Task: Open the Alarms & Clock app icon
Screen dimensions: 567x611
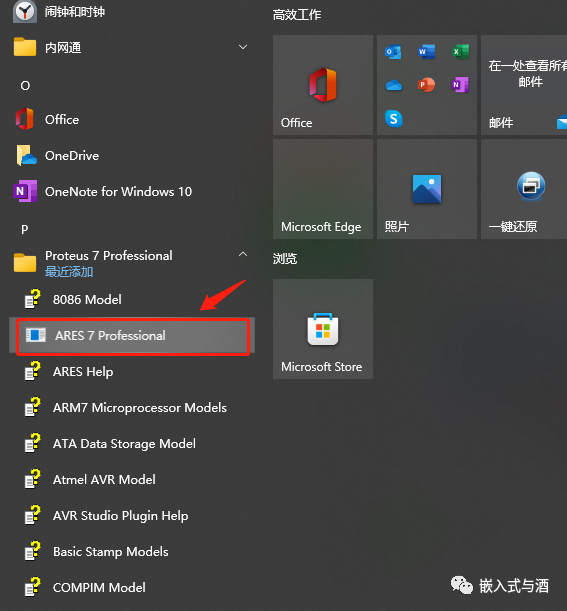Action: [25, 12]
